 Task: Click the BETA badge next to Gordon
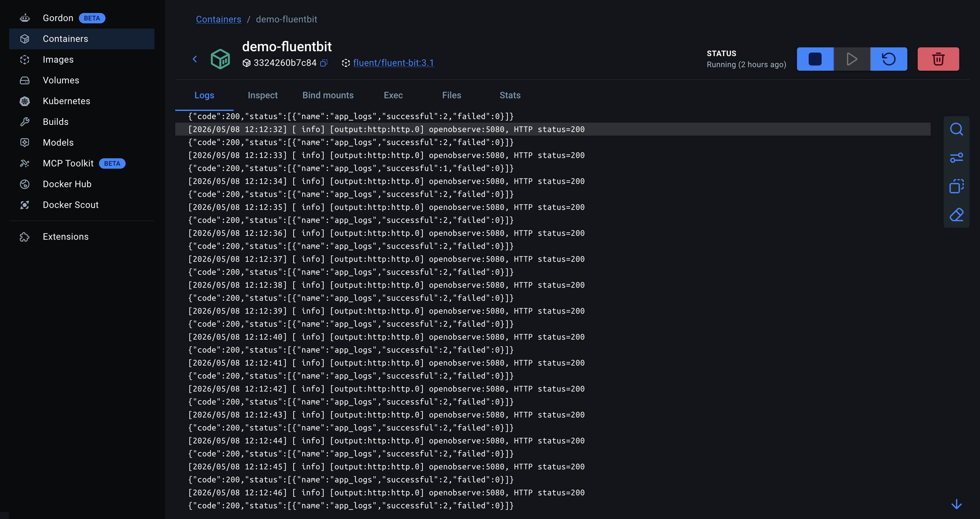pos(92,18)
